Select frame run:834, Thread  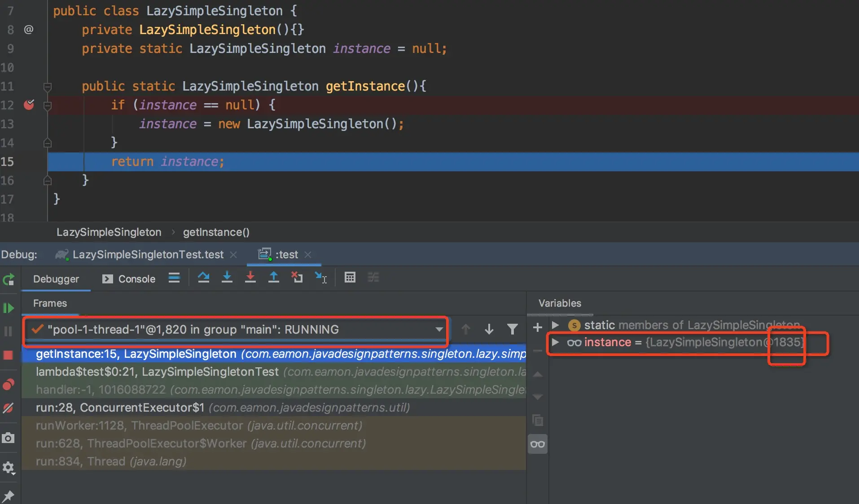pos(274,461)
